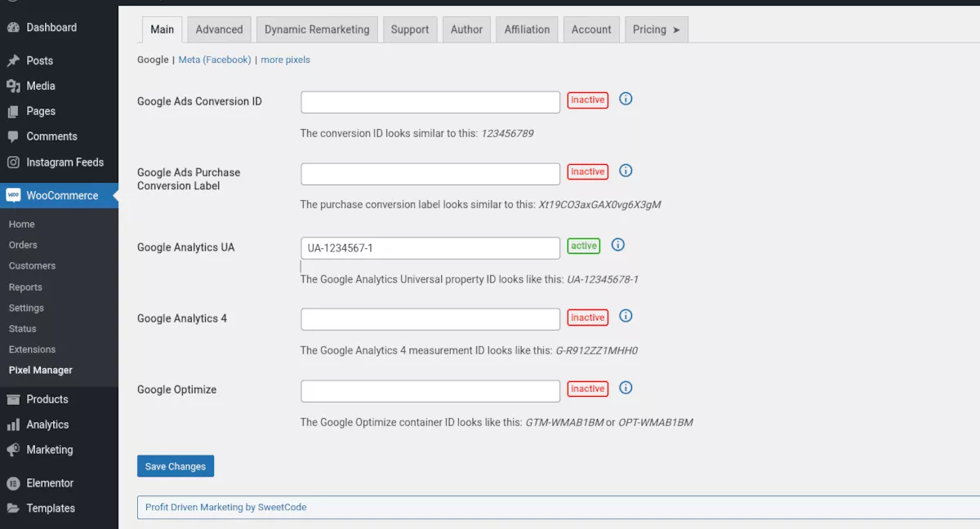Open Analytics menu label
Image resolution: width=980 pixels, height=529 pixels.
(x=47, y=425)
